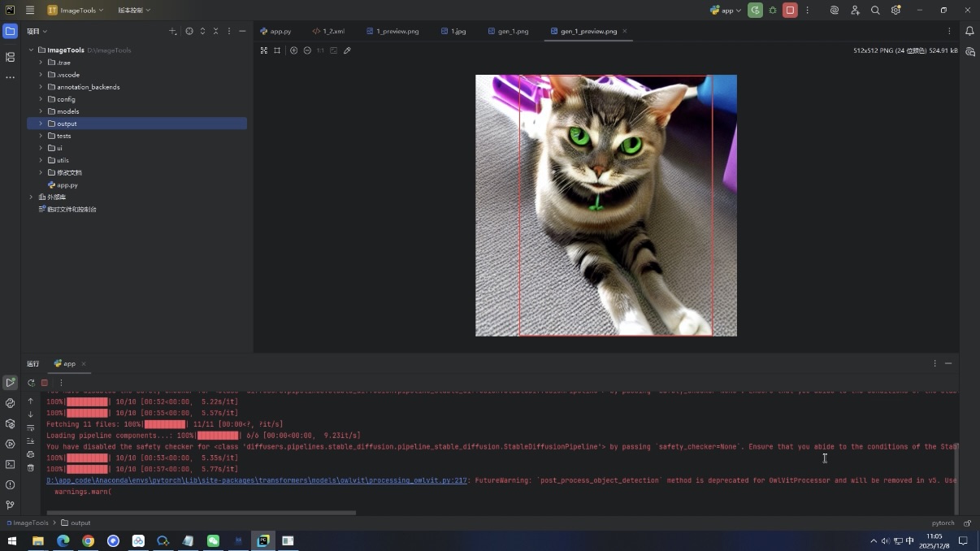Expand all project tree nodes icon

[202, 31]
